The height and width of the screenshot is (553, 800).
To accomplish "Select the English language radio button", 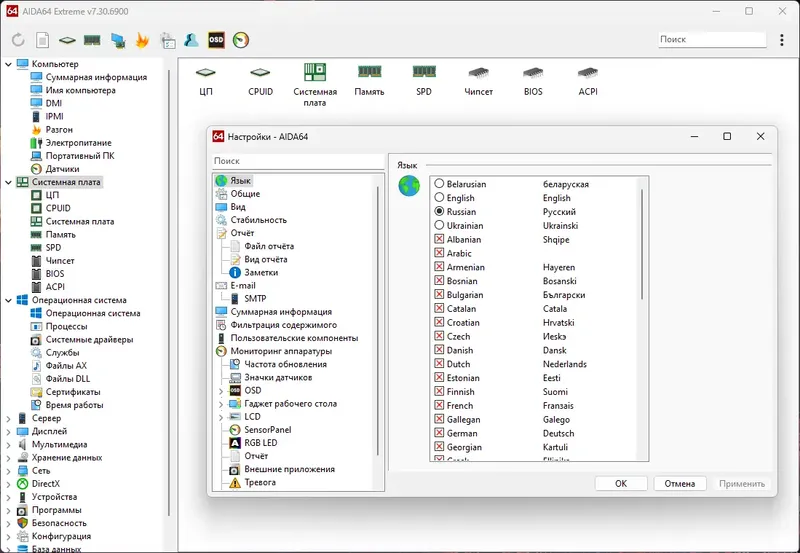I will pyautogui.click(x=439, y=197).
